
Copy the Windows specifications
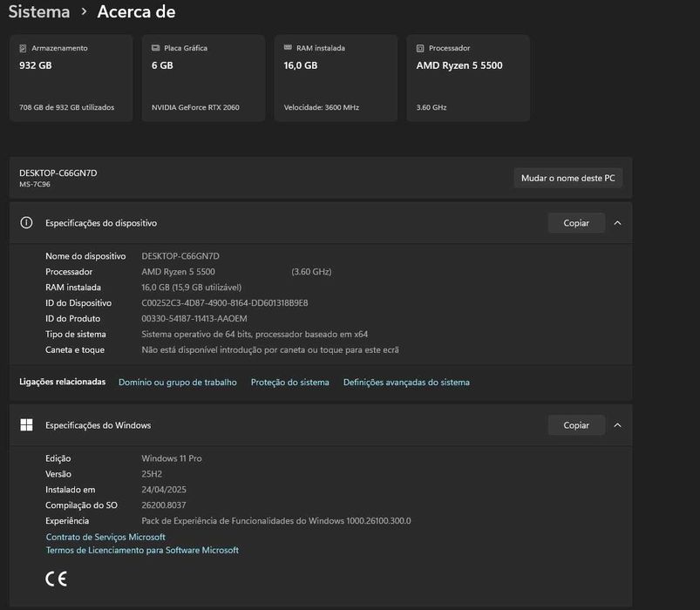tap(576, 425)
